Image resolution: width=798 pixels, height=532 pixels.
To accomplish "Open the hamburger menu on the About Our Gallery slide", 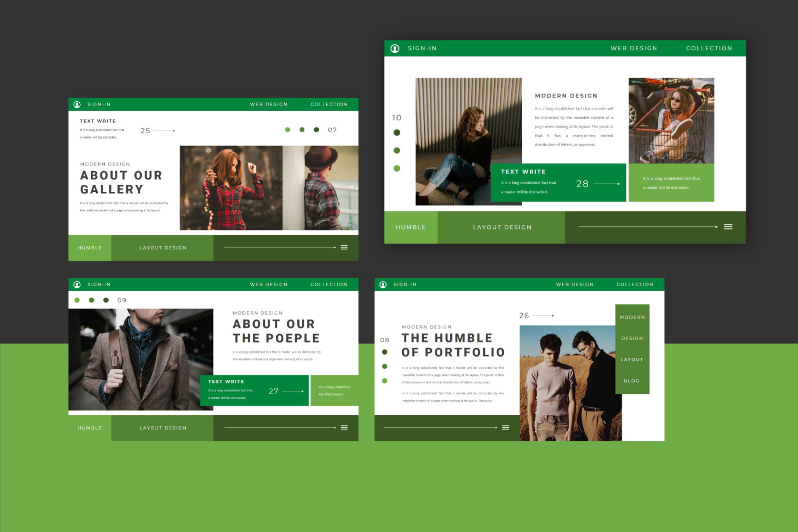I will tap(344, 247).
